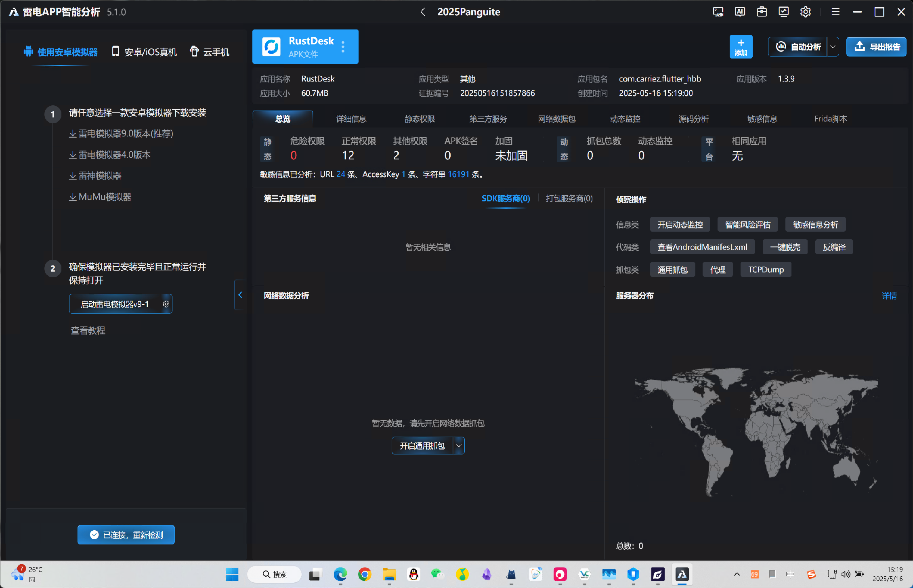Click the back arrow beside 2025Panguite

(423, 12)
